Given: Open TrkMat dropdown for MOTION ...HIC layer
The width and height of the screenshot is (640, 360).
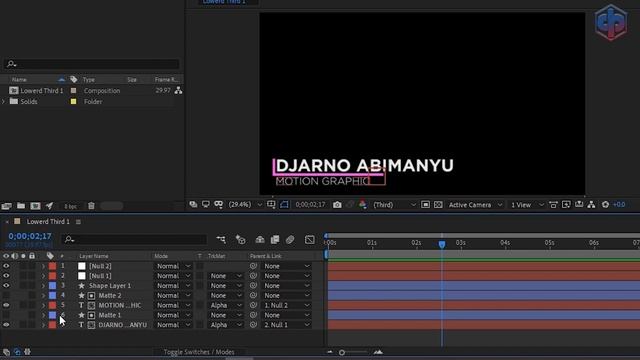Looking at the screenshot, I should tap(225, 305).
